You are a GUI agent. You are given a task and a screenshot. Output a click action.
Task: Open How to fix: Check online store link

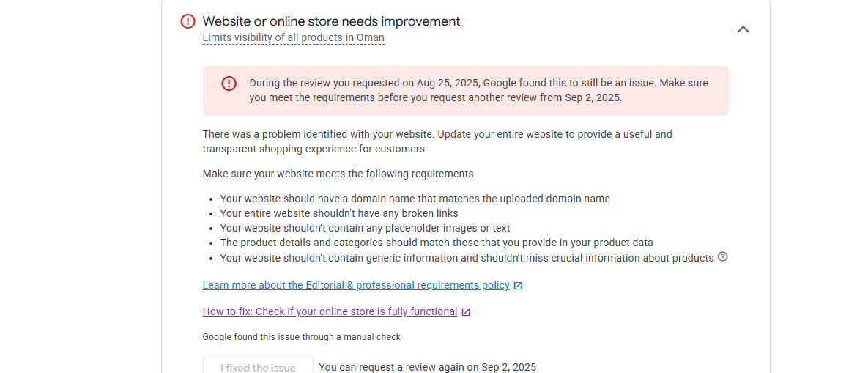pos(330,311)
